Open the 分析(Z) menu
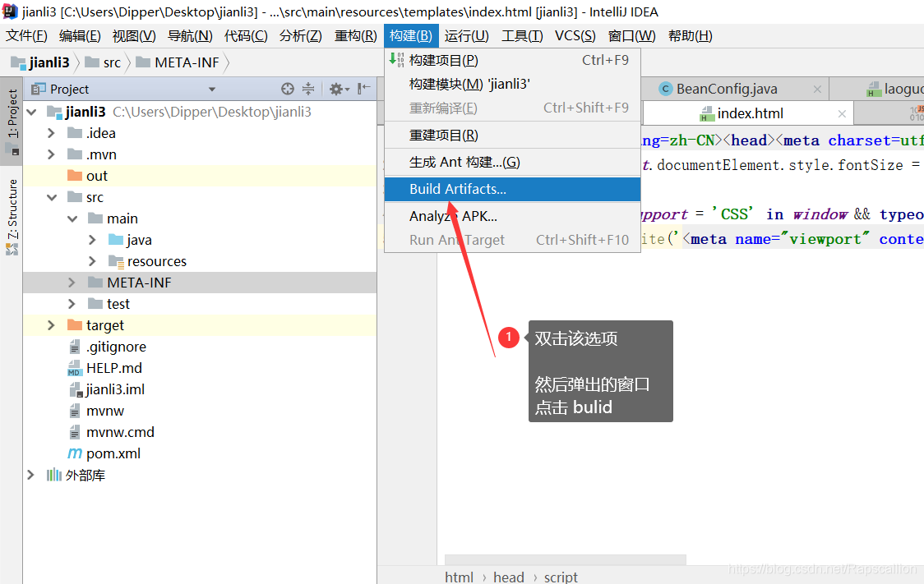Image resolution: width=924 pixels, height=584 pixels. click(x=301, y=36)
